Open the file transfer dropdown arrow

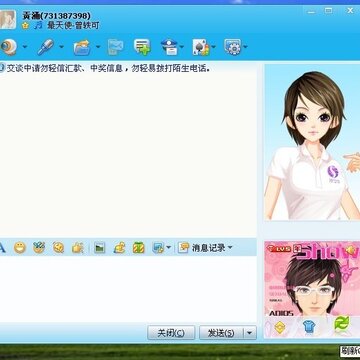pos(98,47)
